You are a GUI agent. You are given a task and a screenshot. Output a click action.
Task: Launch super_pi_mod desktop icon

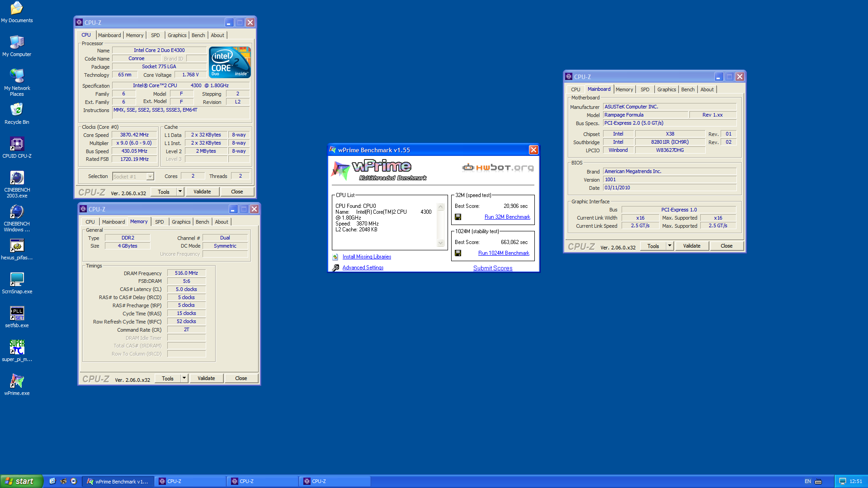tap(17, 351)
